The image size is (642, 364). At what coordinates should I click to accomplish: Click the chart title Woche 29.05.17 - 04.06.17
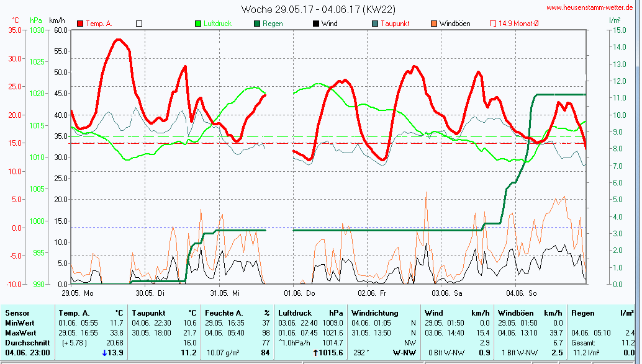coord(318,9)
